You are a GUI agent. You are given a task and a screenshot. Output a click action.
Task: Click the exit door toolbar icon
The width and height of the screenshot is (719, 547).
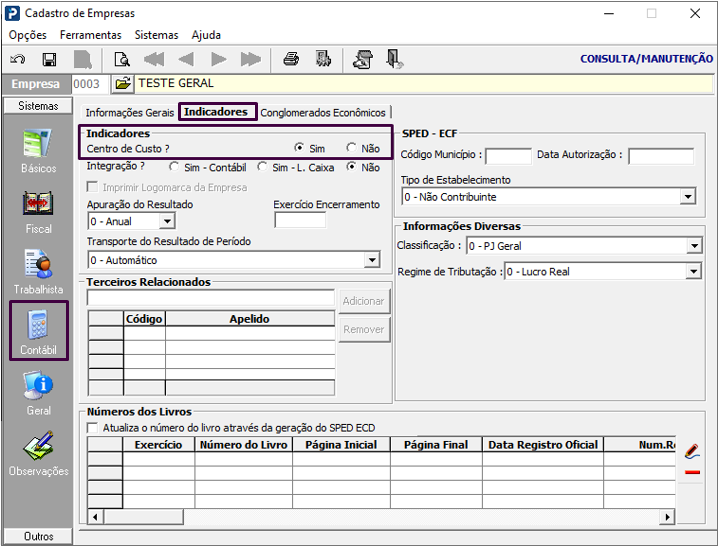click(x=394, y=59)
